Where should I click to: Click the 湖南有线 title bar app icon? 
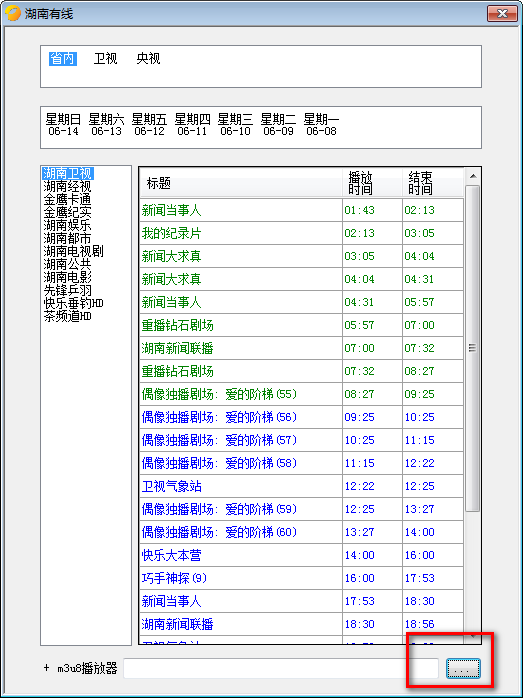coord(12,13)
